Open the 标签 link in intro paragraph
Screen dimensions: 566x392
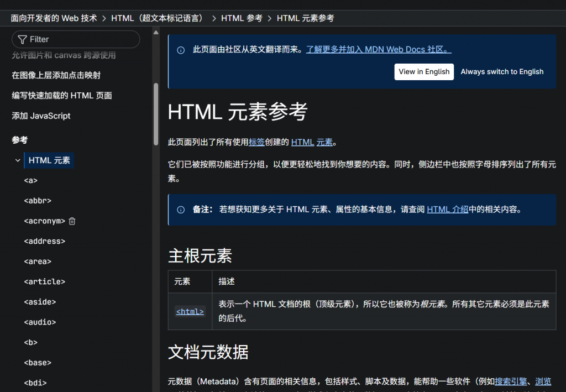point(256,142)
